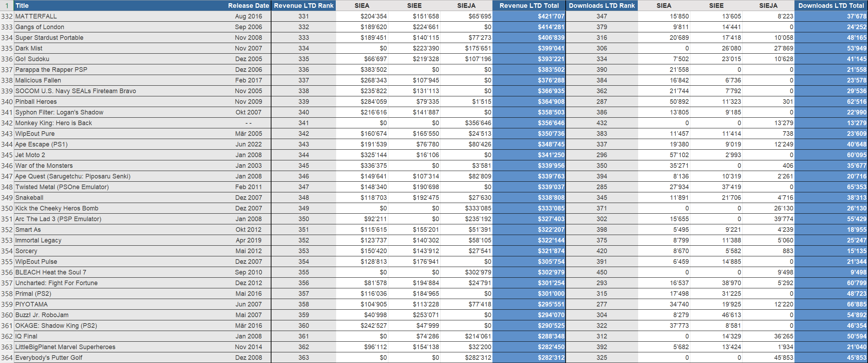Click the $253'071 SIEE revenue cell
The height and width of the screenshot is (363, 868).
pos(426,315)
